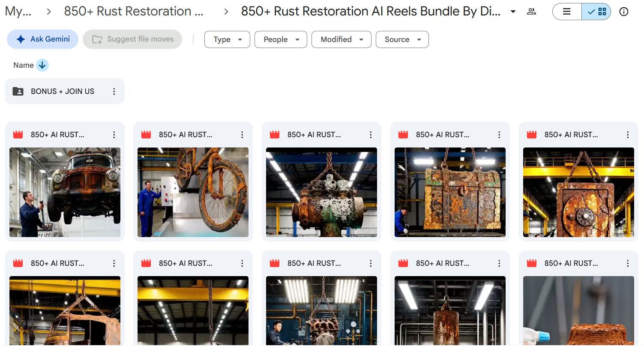Screen dimensions: 644x346
Task: Open the spray bottle rust video thumbnail
Action: pos(578,311)
